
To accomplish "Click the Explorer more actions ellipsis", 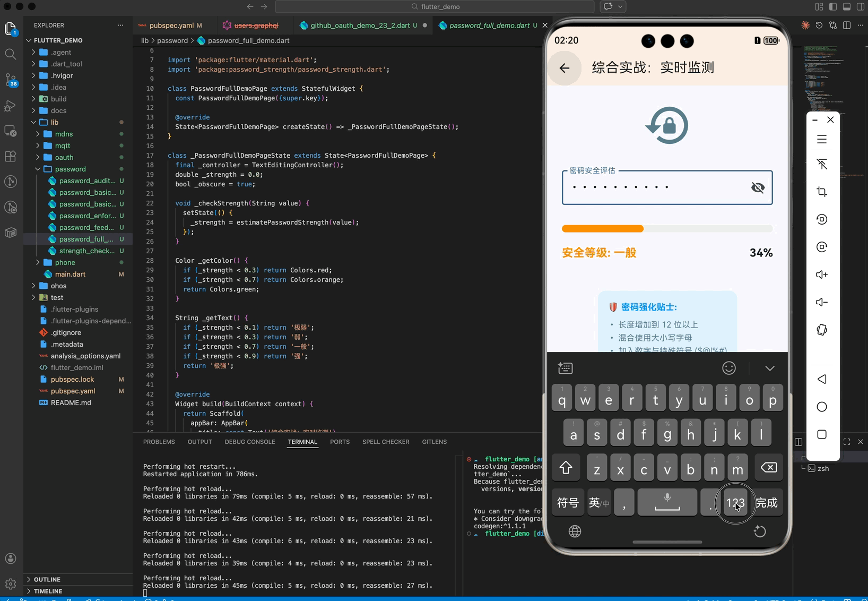I will point(120,25).
